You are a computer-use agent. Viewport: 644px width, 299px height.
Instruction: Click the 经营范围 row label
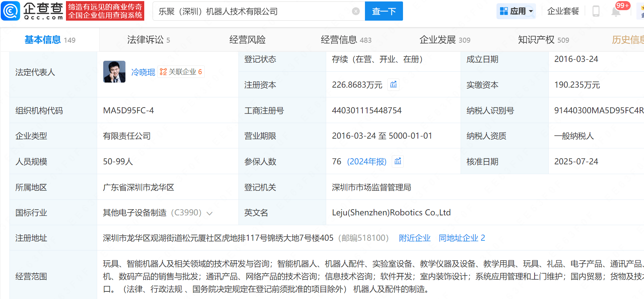pos(31,277)
